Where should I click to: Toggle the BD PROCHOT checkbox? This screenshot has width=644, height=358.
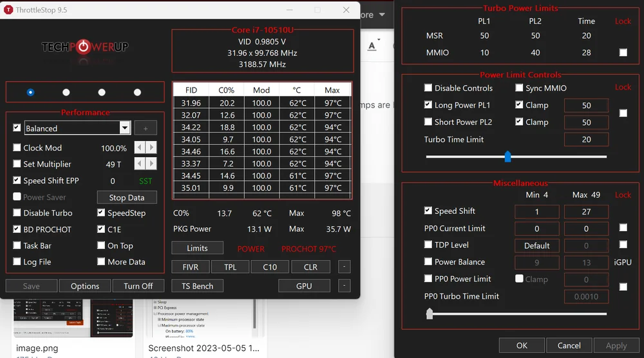pos(17,229)
